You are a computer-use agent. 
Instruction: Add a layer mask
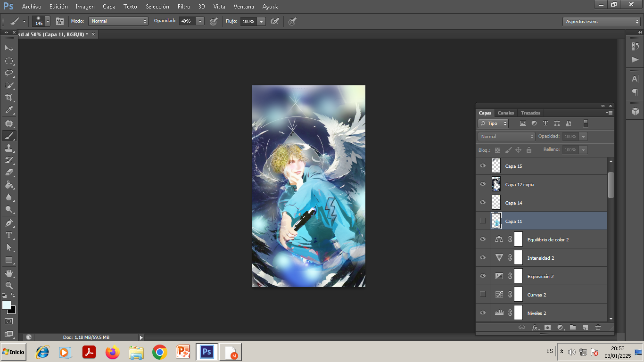[x=547, y=328]
